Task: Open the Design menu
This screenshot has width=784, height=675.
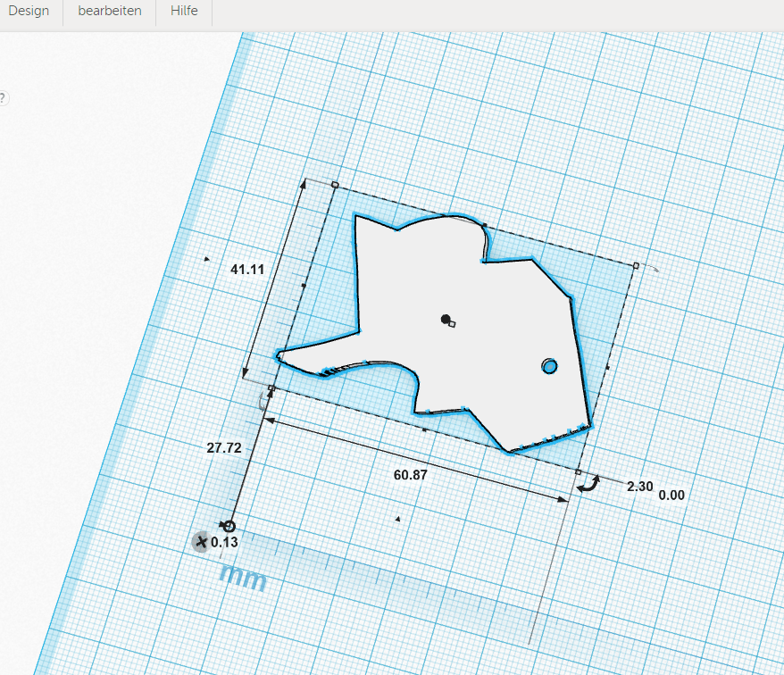Action: pos(29,11)
